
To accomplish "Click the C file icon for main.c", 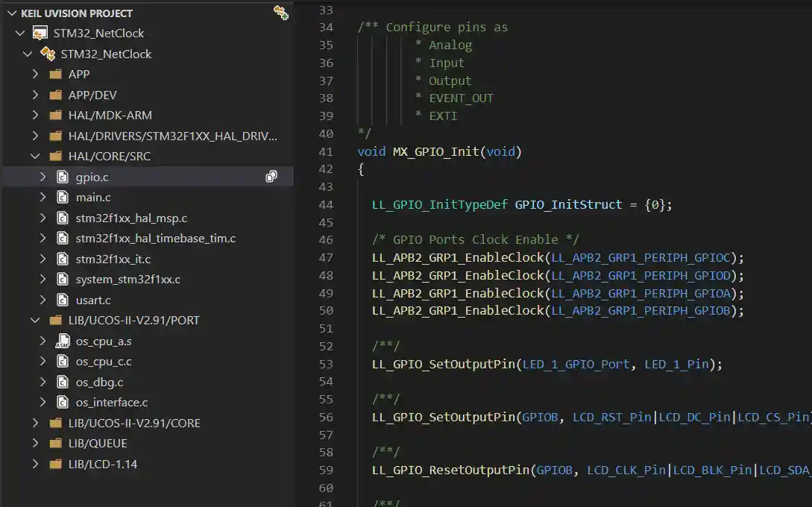I will pyautogui.click(x=63, y=198).
